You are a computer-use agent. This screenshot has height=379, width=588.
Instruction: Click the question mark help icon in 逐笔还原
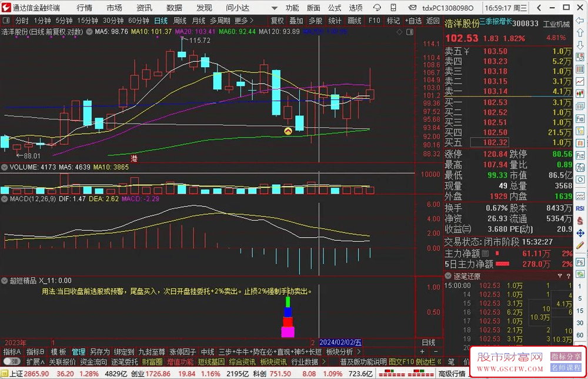click(569, 276)
